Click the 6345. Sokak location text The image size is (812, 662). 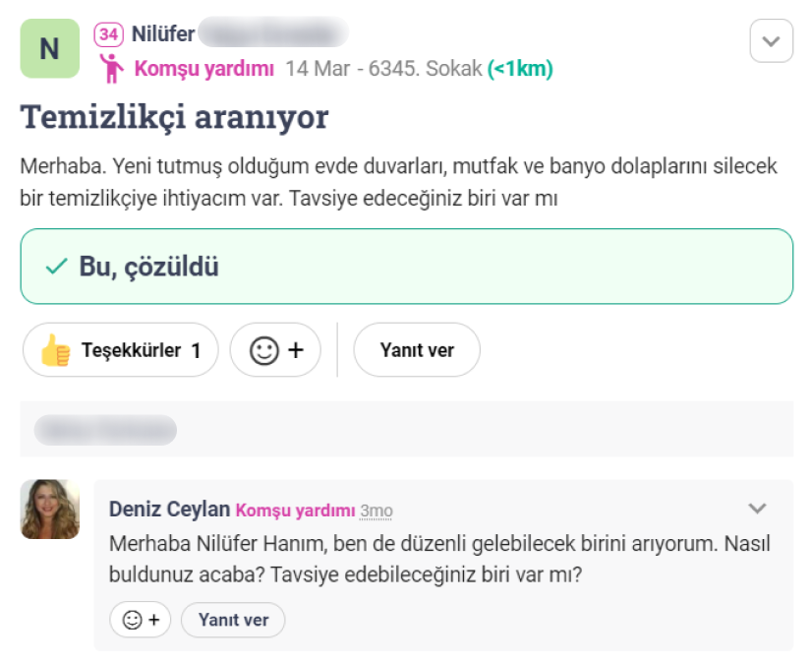434,69
